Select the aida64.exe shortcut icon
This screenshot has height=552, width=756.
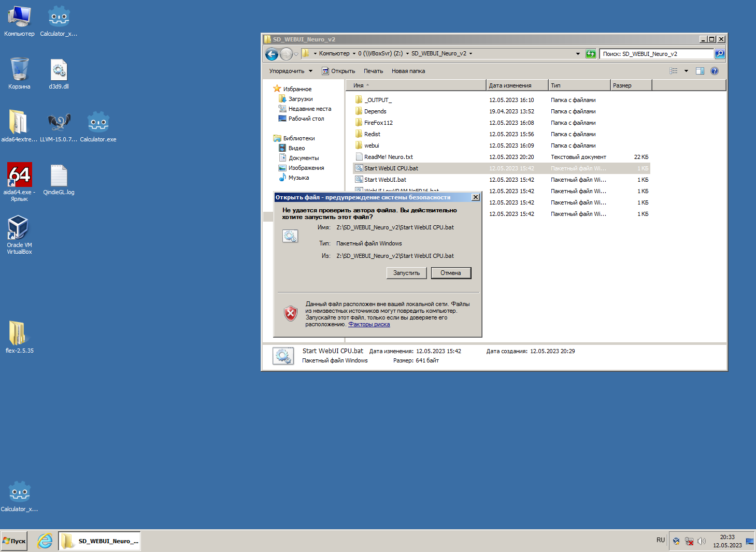(x=19, y=181)
